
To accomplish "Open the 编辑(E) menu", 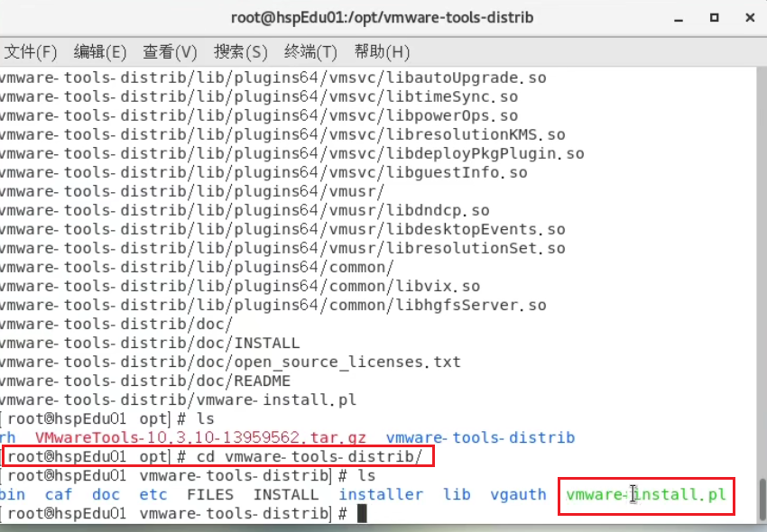I will [x=100, y=51].
